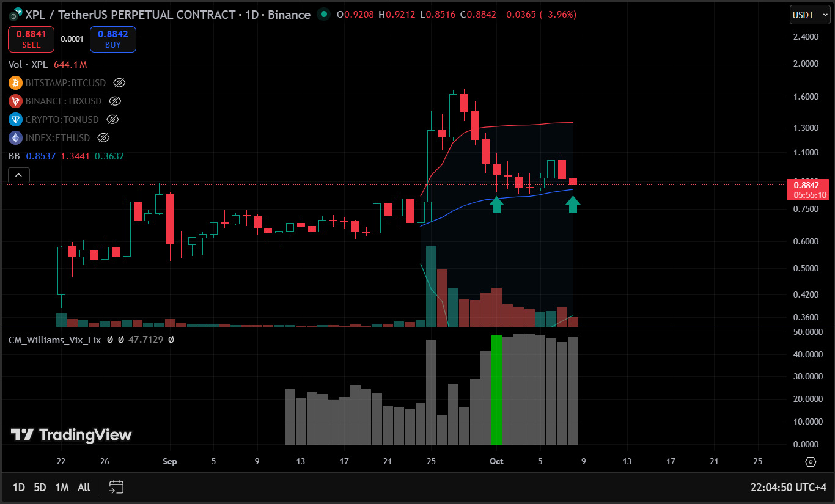Click the green highlighted Vix Fix bar
This screenshot has width=835, height=504.
[x=496, y=390]
